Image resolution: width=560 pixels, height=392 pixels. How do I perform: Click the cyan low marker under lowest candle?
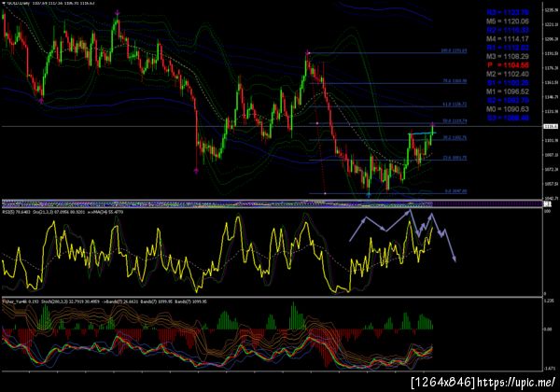click(369, 195)
